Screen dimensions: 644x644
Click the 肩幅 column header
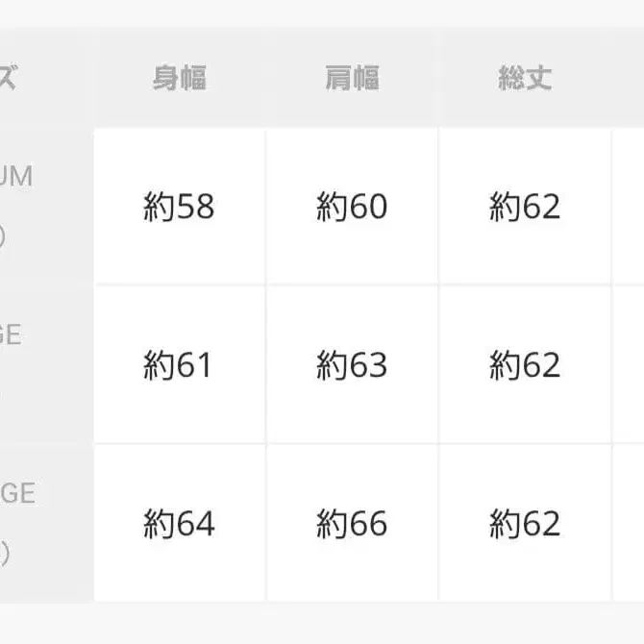352,79
